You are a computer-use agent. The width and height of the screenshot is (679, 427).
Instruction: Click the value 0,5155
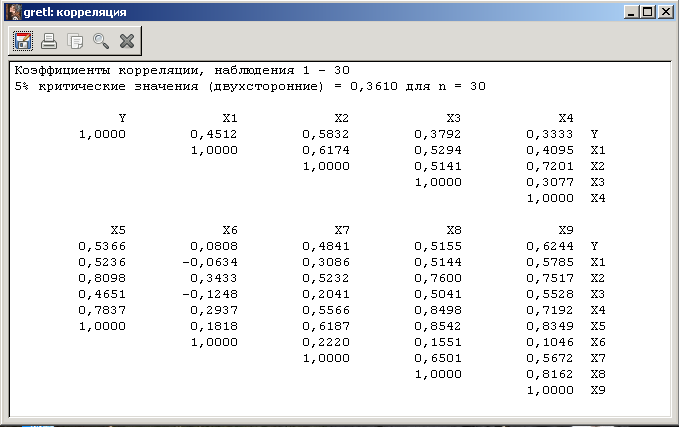[438, 246]
